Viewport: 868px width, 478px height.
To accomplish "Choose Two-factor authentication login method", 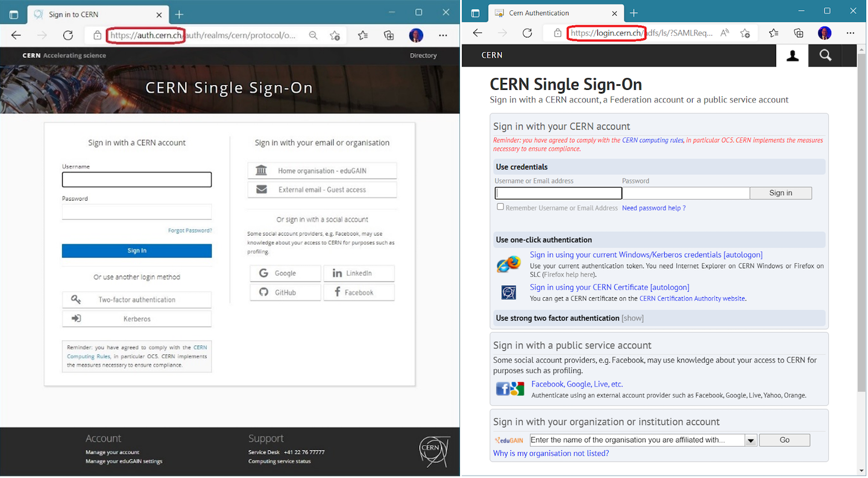I will click(x=137, y=300).
